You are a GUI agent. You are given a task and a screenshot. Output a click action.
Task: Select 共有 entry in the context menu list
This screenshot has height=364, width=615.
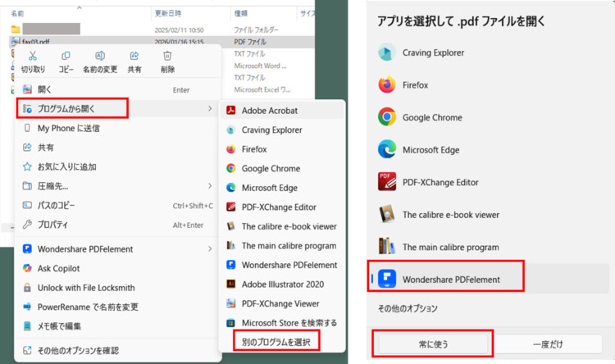pyautogui.click(x=117, y=148)
